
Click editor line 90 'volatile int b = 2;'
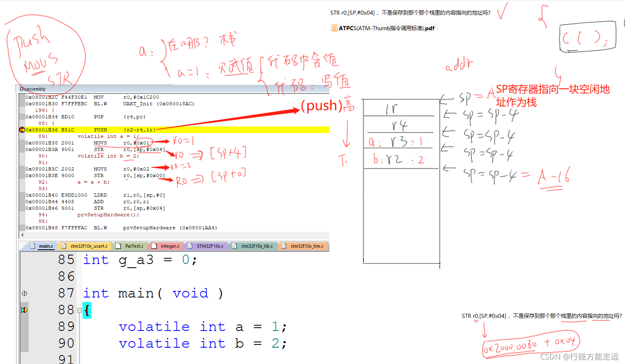203,344
